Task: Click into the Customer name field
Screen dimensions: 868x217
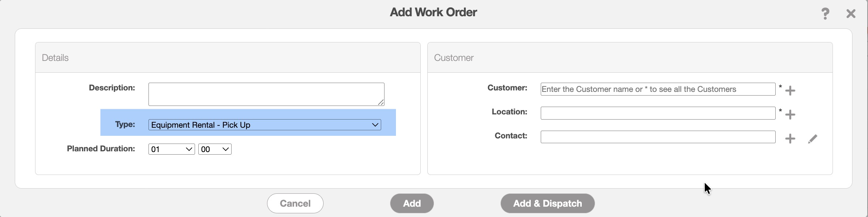Action: click(657, 89)
